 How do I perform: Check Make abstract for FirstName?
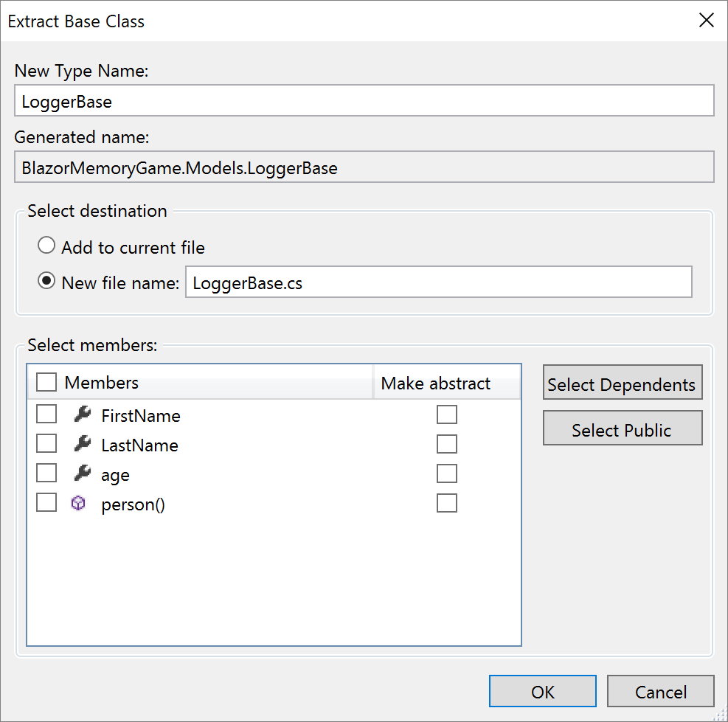[447, 414]
